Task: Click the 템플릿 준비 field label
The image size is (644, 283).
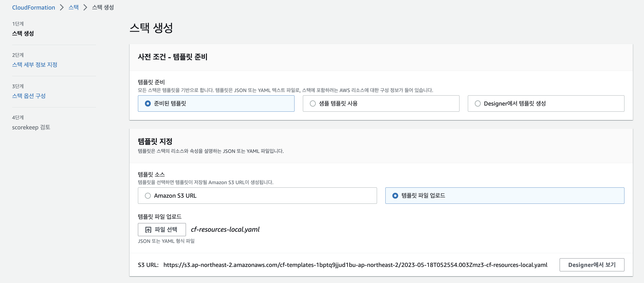Action: (x=151, y=82)
